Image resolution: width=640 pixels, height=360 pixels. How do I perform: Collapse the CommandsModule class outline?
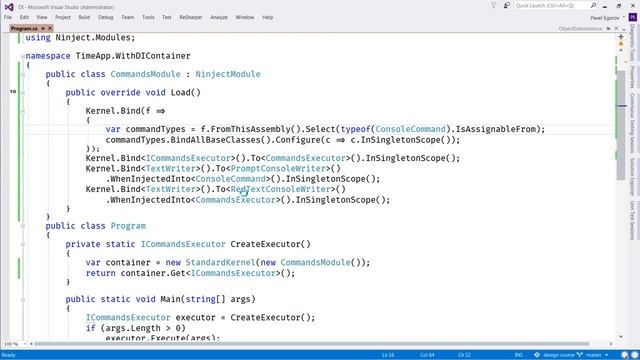(x=23, y=75)
